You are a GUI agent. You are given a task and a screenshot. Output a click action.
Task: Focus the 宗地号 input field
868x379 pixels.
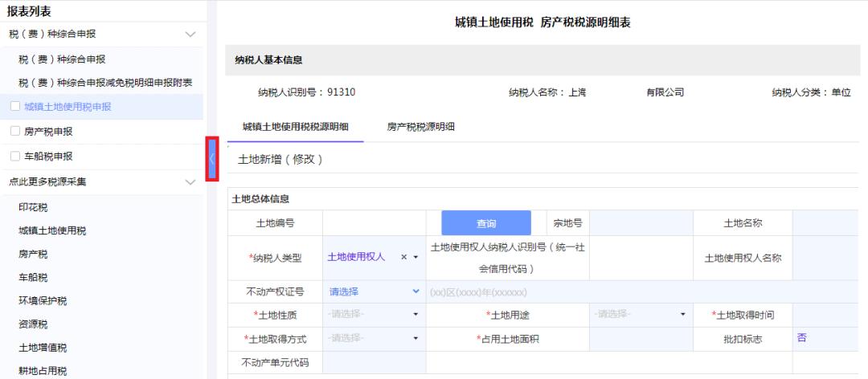pyautogui.click(x=640, y=222)
